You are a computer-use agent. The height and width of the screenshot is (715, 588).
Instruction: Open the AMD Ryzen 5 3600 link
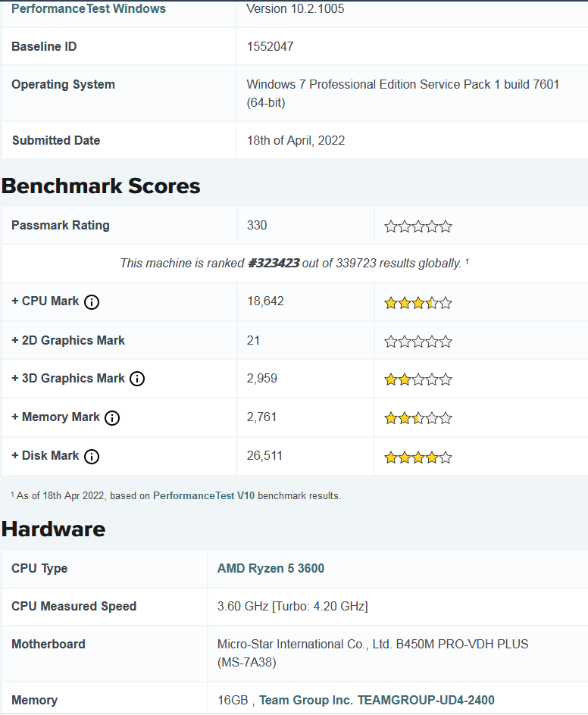tap(271, 568)
